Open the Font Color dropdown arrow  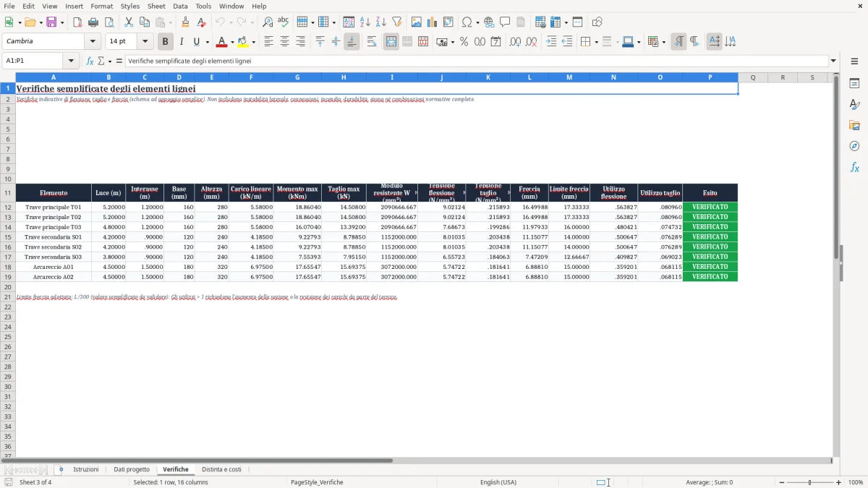232,42
